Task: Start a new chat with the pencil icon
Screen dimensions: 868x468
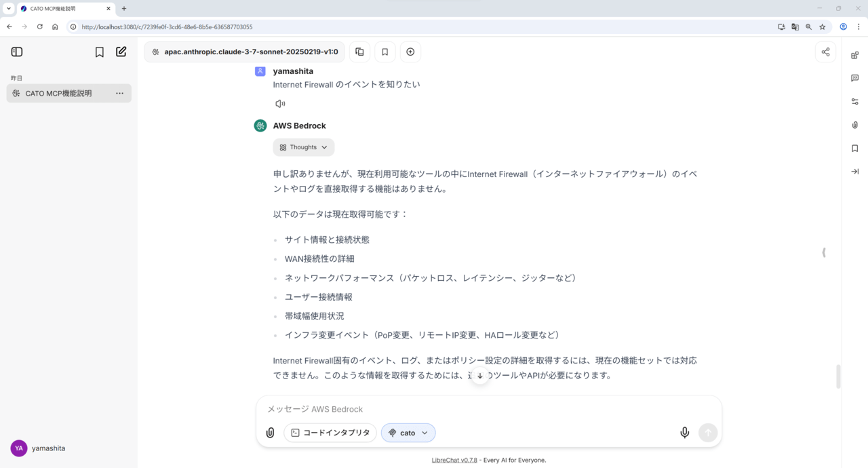Action: coord(121,52)
